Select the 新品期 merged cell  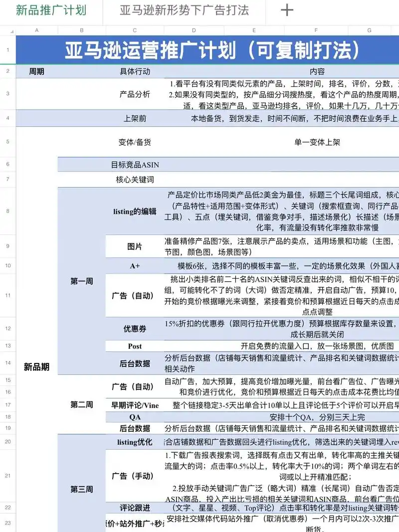(x=37, y=365)
